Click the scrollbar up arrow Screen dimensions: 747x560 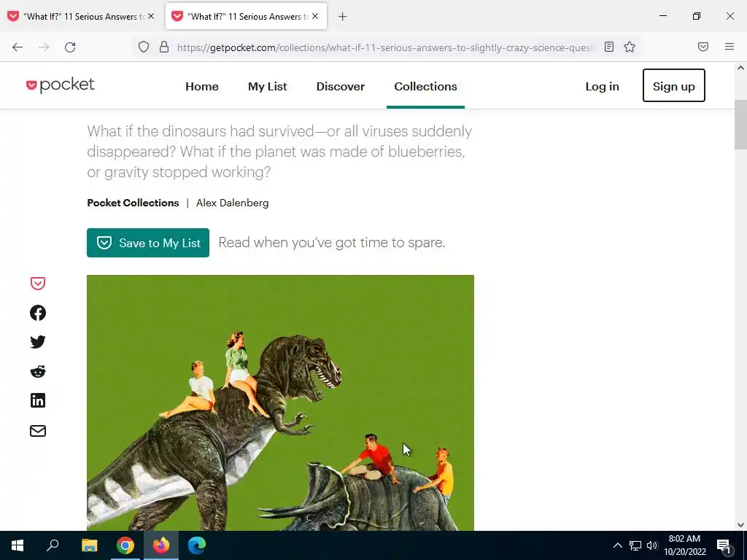click(x=740, y=68)
